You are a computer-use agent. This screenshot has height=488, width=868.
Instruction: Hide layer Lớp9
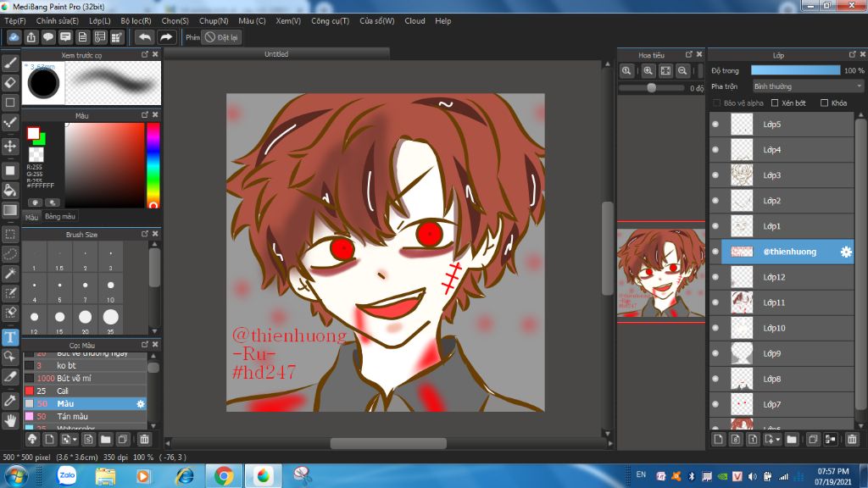click(715, 353)
